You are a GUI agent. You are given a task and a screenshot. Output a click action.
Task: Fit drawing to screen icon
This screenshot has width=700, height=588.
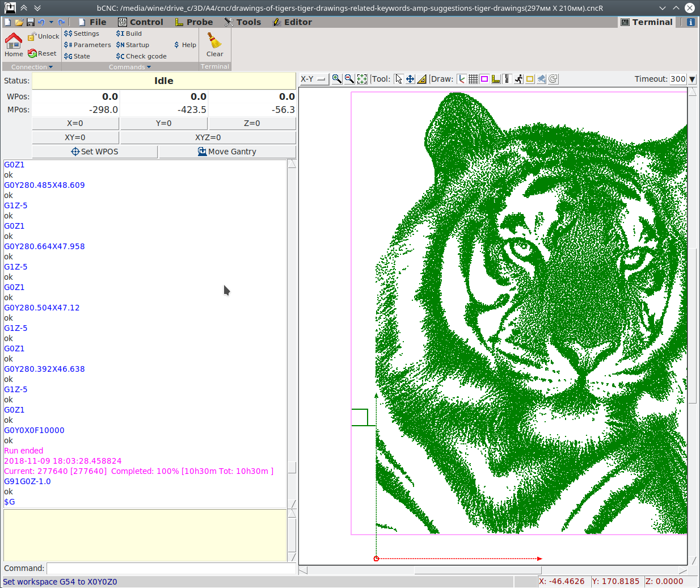(x=362, y=79)
